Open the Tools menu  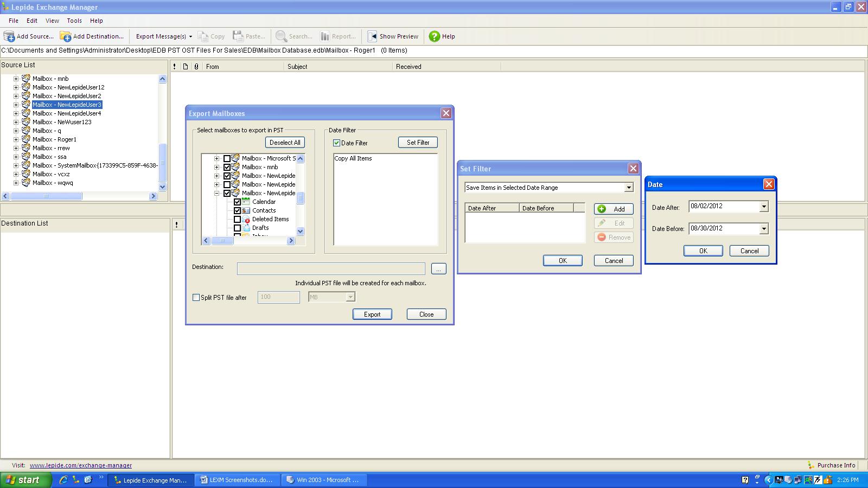pos(74,21)
